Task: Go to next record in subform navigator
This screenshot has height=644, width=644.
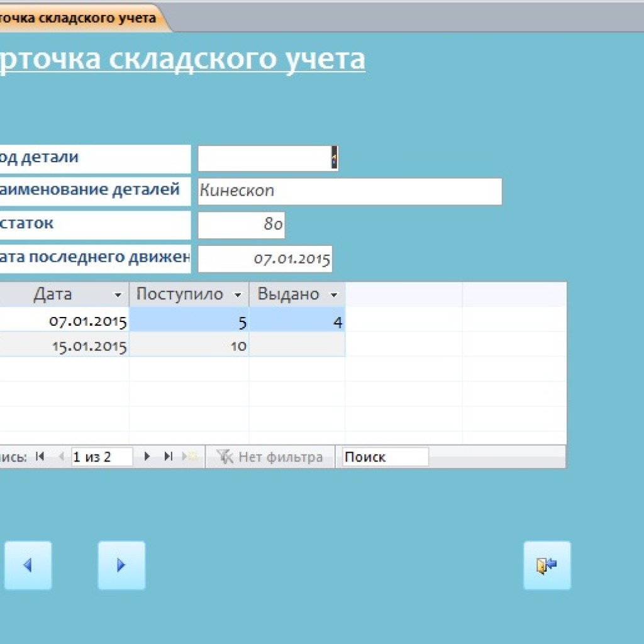Action: coord(147,457)
